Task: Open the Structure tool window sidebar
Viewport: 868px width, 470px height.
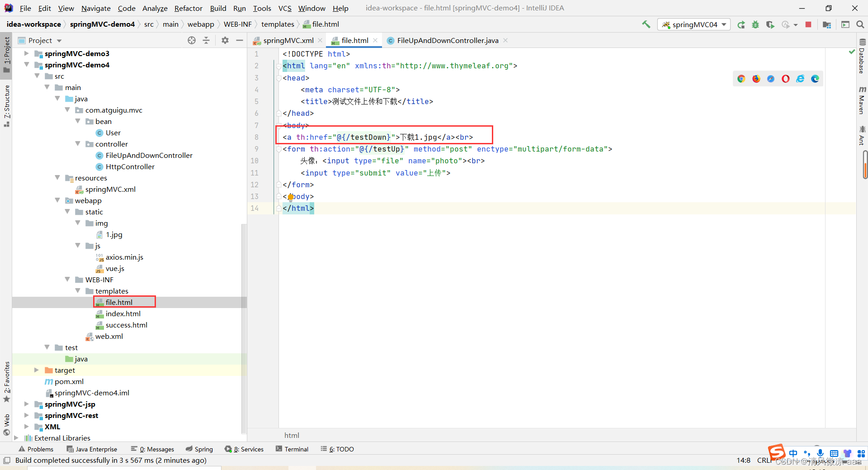Action: [7, 106]
